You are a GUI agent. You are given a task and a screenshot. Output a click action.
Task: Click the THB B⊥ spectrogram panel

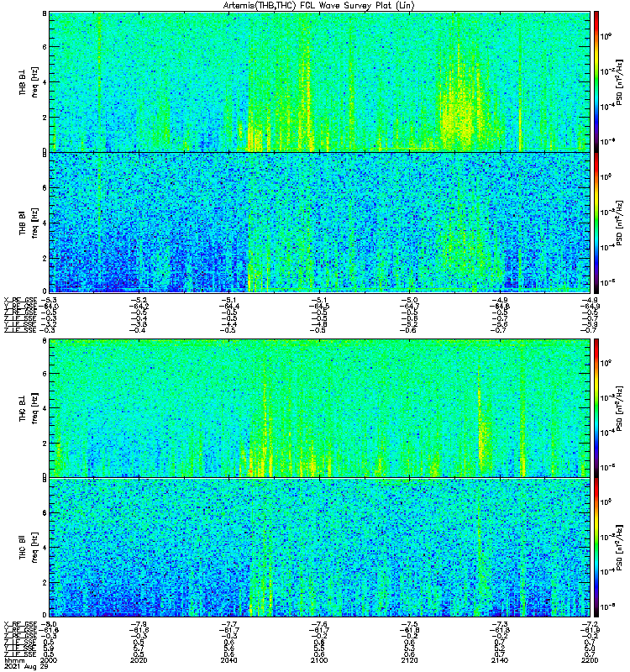click(x=320, y=81)
